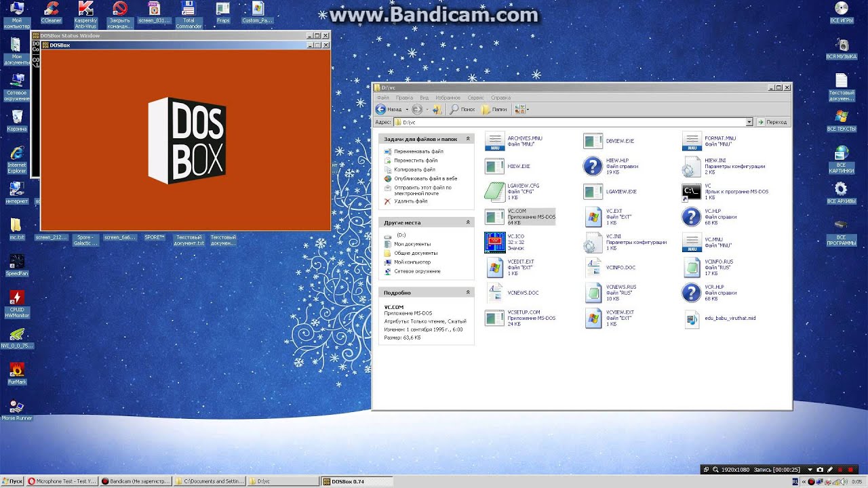
Task: Open the Сервис menu in Explorer
Action: click(x=475, y=98)
